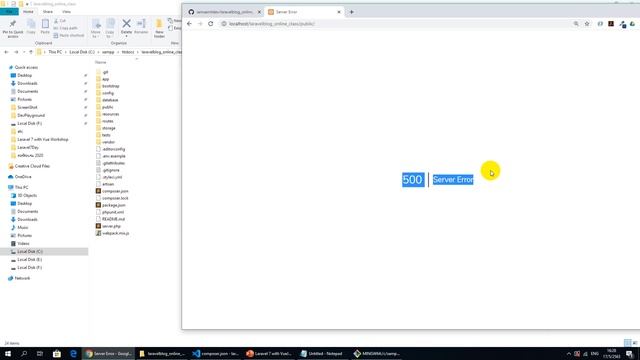This screenshot has height=360, width=640.
Task: Select Laravel 7 with Vue Workshop folder
Action: pos(42,139)
